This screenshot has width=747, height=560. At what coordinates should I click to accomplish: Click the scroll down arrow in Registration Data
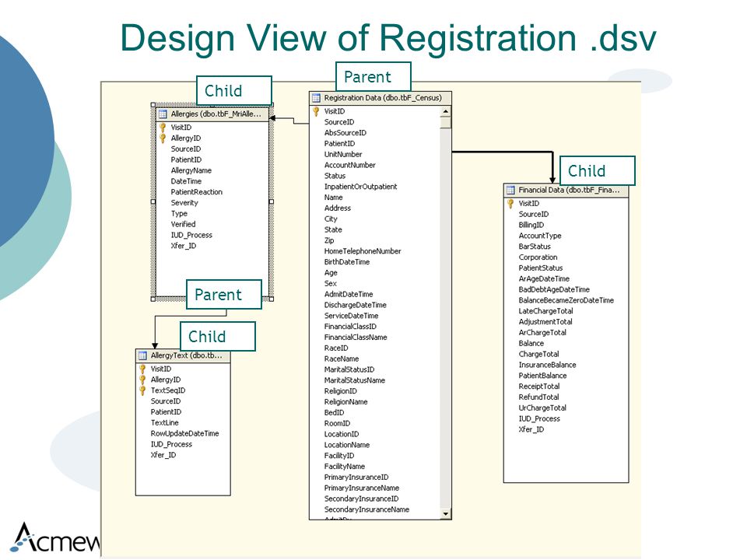pyautogui.click(x=445, y=514)
